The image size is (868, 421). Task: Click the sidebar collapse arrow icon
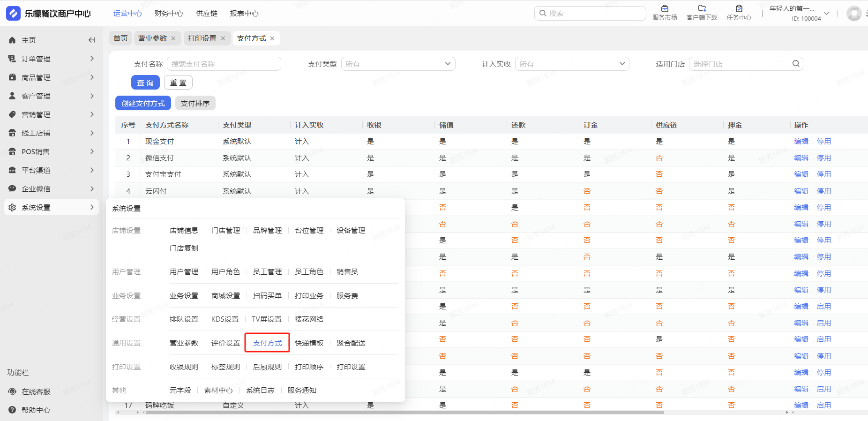pos(92,40)
